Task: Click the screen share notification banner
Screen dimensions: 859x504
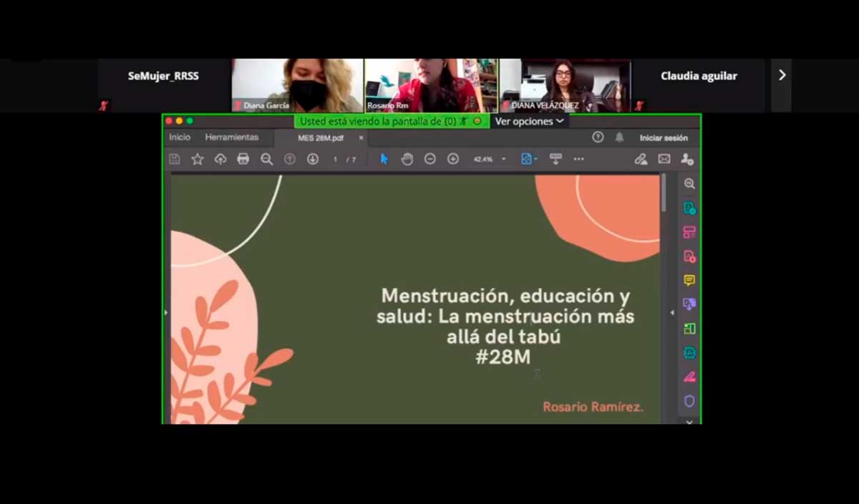Action: click(392, 122)
